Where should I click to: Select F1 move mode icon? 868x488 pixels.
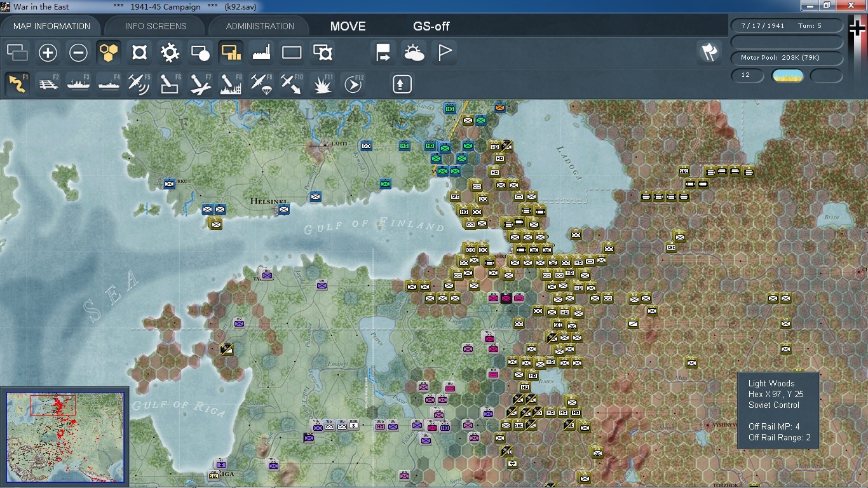(x=18, y=84)
